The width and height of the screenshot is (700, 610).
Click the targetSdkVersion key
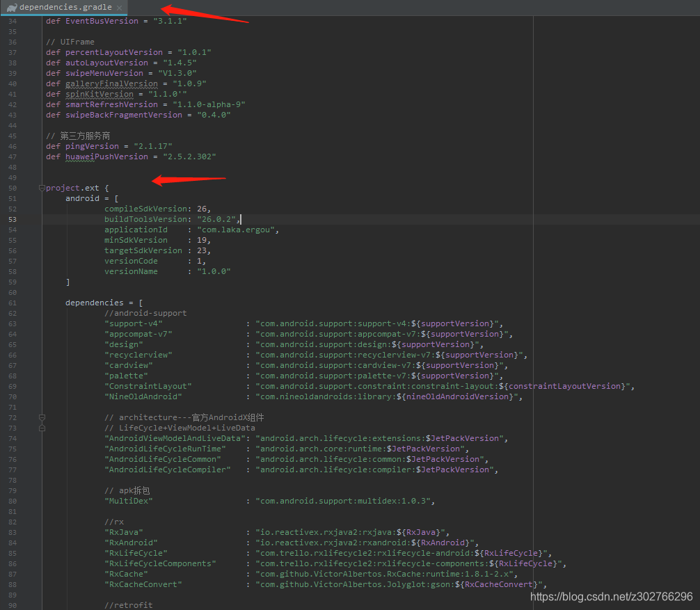tap(143, 251)
